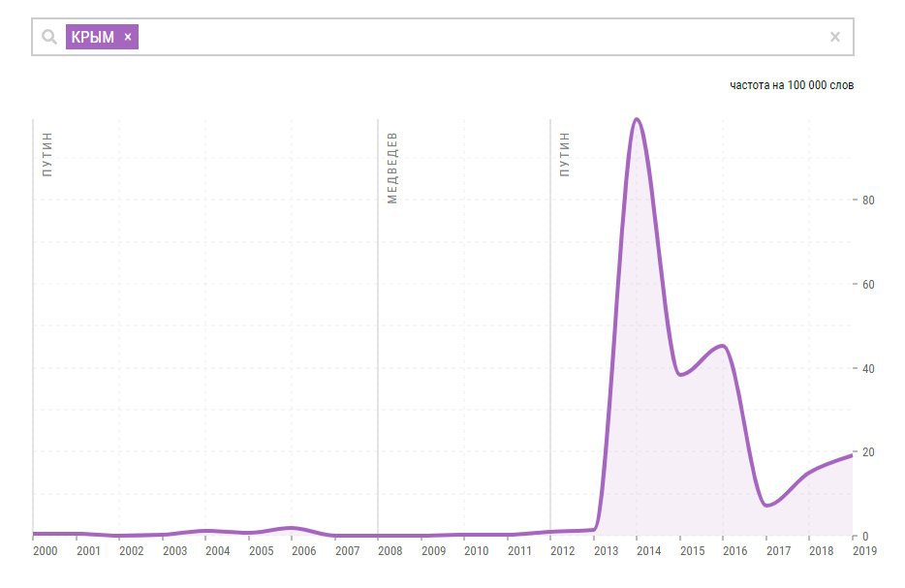Screen dimensions: 905x588
Task: Click the year label 2009
Action: point(433,551)
